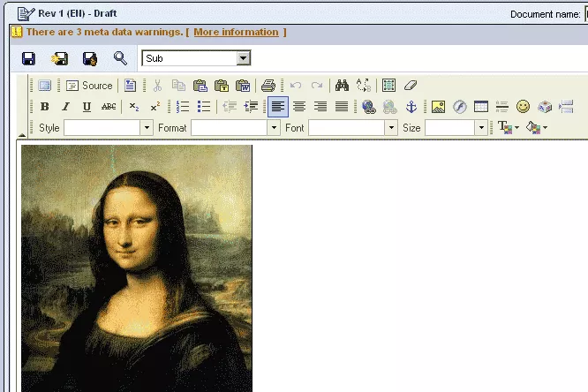Open the Sub dropdown list

(x=244, y=58)
